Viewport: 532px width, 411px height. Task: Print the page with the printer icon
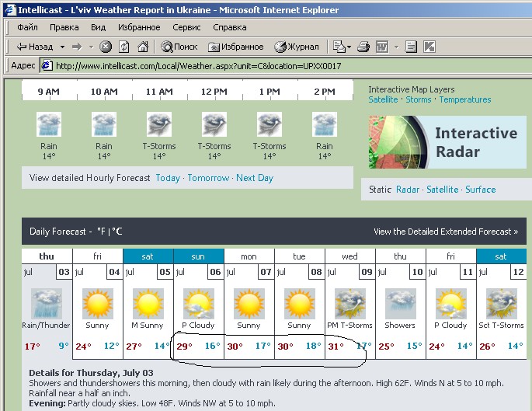363,47
